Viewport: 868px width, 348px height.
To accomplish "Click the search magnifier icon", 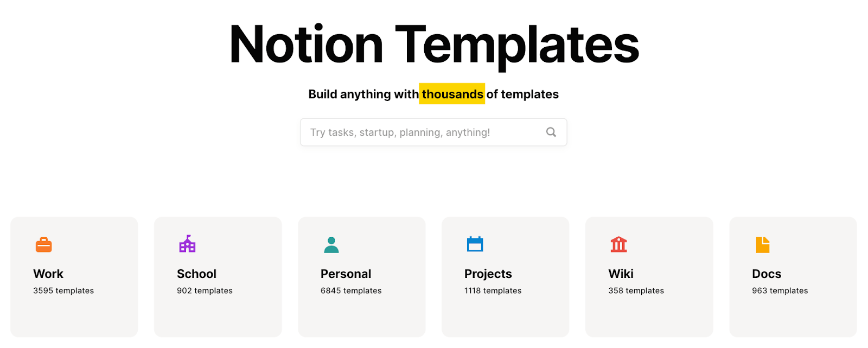I will pos(551,132).
